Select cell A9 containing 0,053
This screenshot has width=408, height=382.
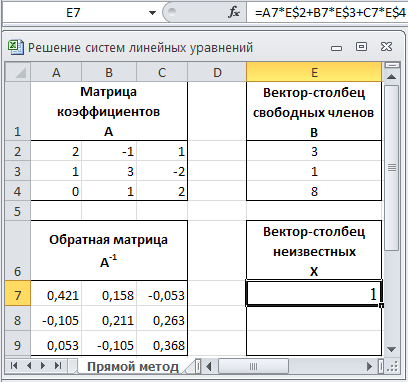pos(56,344)
